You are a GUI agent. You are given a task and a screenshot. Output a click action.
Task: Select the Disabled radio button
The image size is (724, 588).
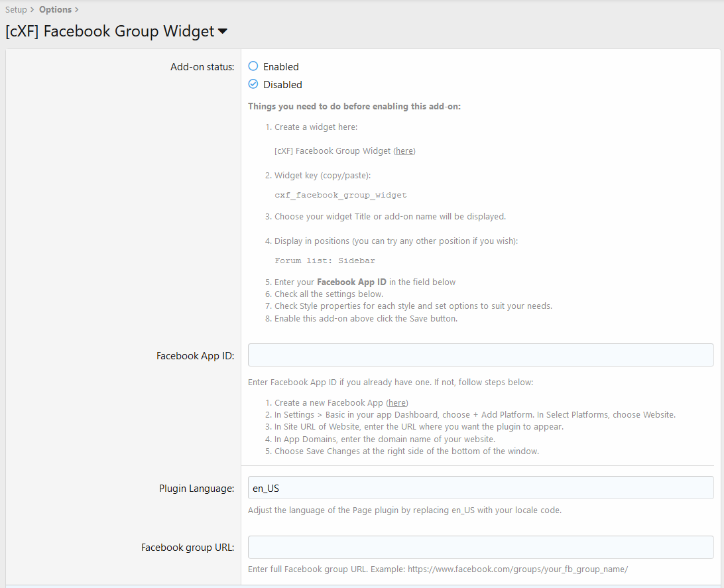coord(253,84)
